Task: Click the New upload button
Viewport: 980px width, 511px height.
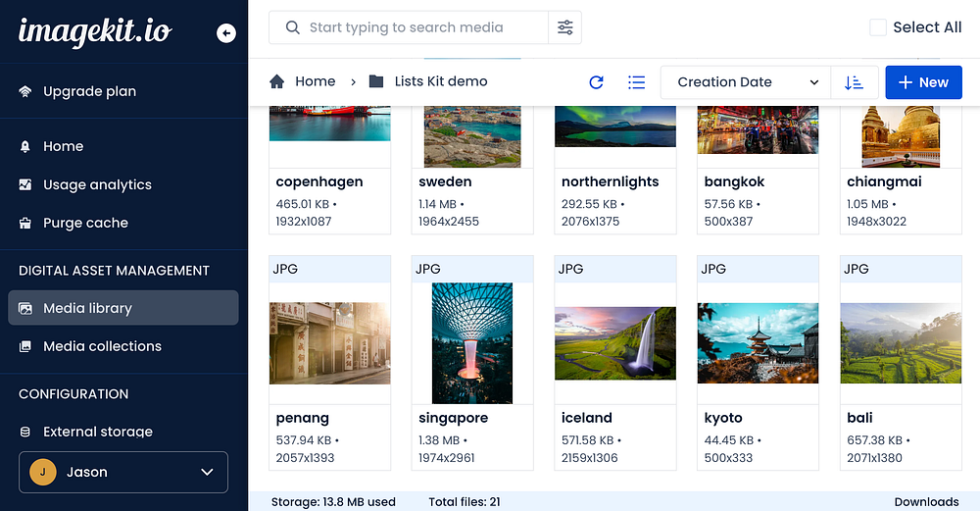Action: pos(923,82)
